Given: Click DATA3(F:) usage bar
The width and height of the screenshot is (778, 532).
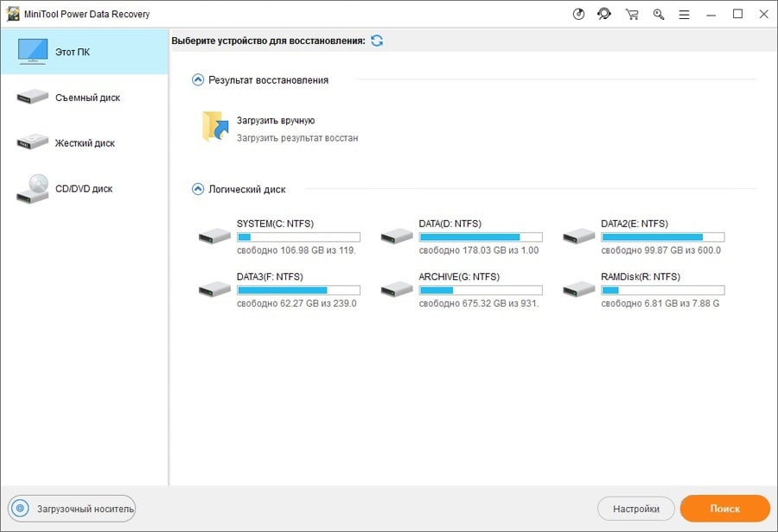Looking at the screenshot, I should [x=299, y=290].
